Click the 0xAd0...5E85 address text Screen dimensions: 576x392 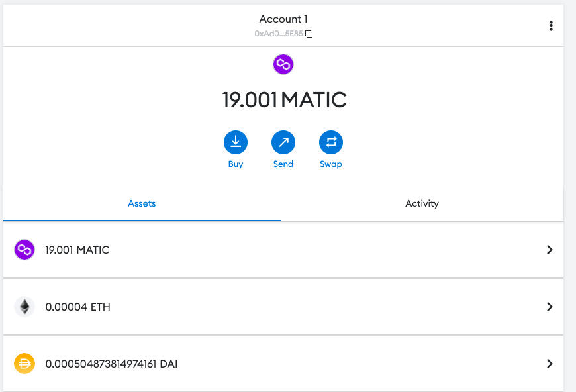(279, 34)
